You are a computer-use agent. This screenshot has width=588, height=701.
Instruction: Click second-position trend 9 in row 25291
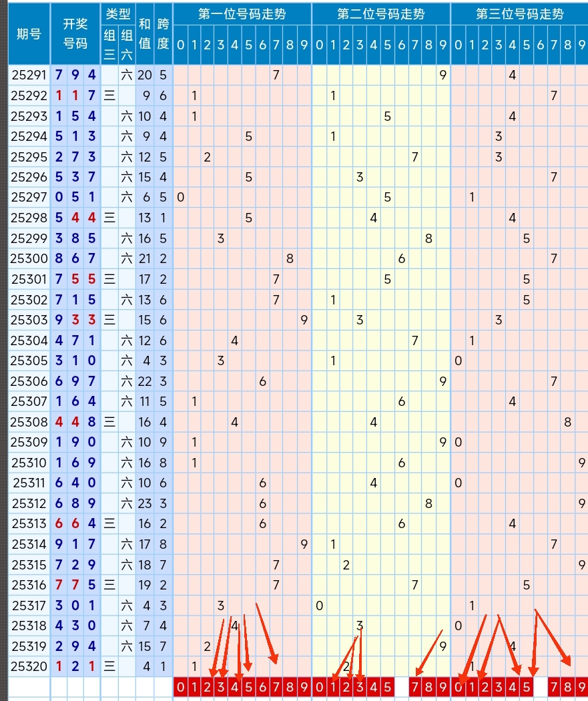(443, 75)
